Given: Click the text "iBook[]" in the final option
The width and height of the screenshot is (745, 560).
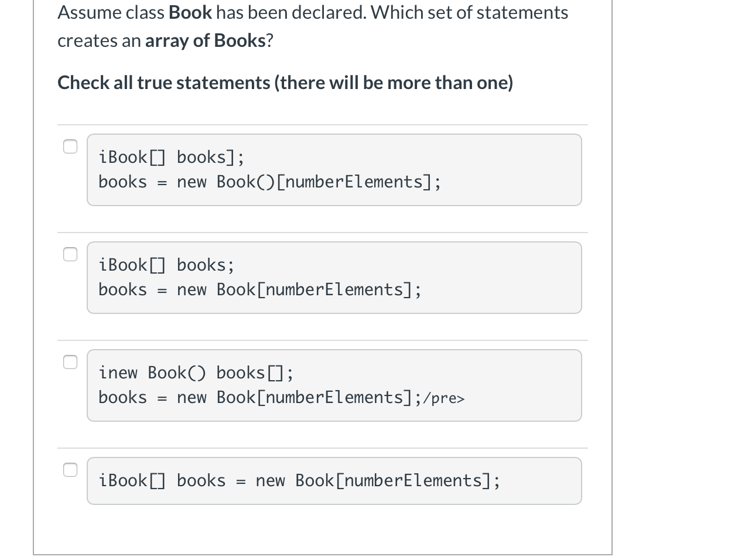Looking at the screenshot, I should [132, 480].
